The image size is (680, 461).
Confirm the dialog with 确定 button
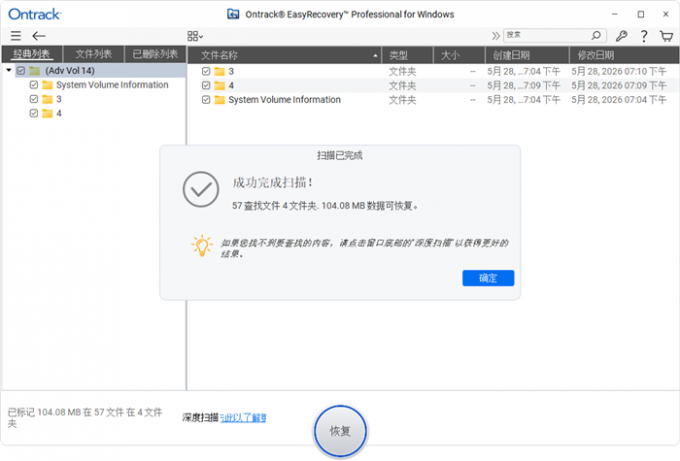pyautogui.click(x=488, y=278)
